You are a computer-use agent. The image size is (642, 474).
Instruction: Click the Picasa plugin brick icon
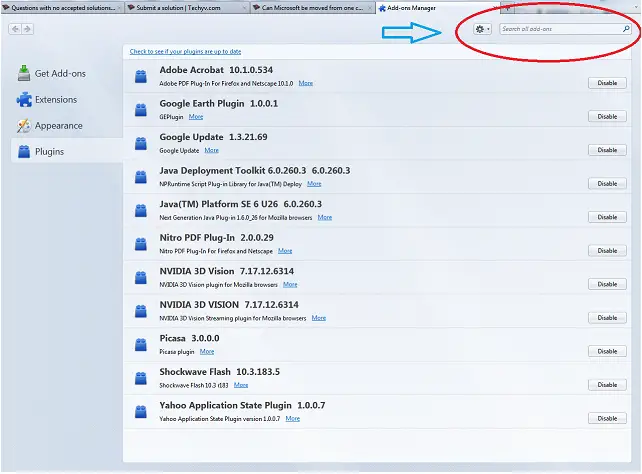141,345
